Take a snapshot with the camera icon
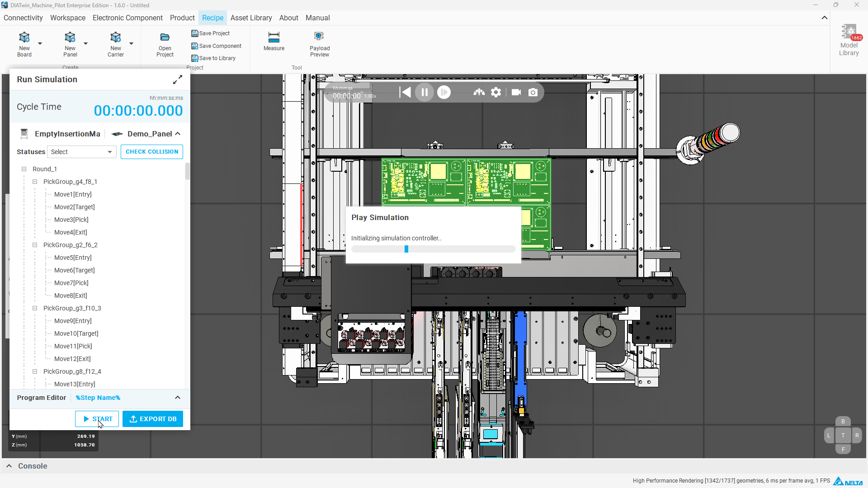 (533, 92)
